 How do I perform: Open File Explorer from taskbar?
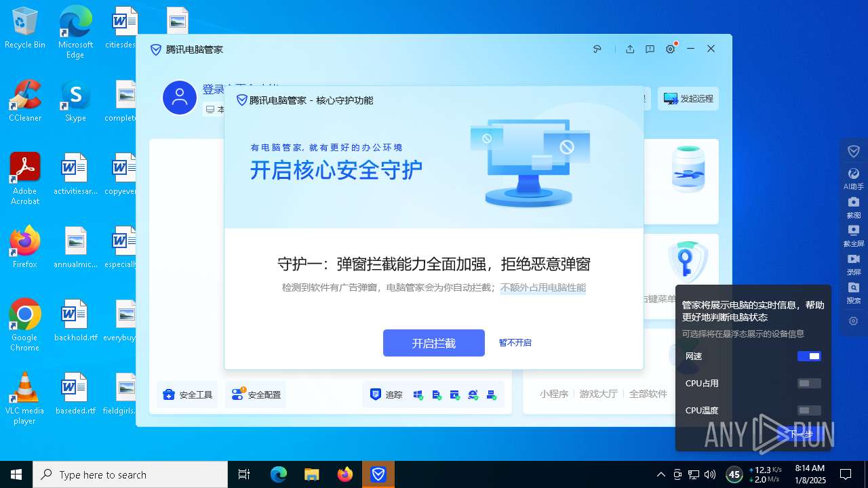click(x=312, y=474)
